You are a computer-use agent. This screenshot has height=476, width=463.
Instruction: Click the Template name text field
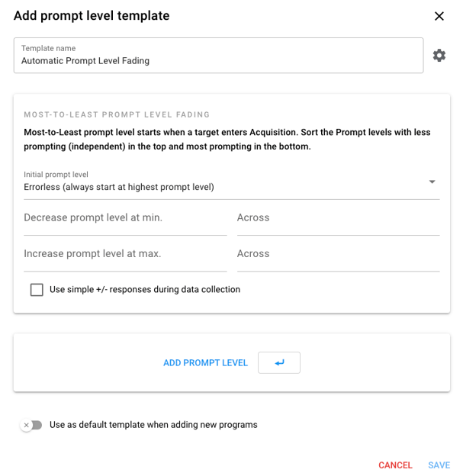pos(218,60)
